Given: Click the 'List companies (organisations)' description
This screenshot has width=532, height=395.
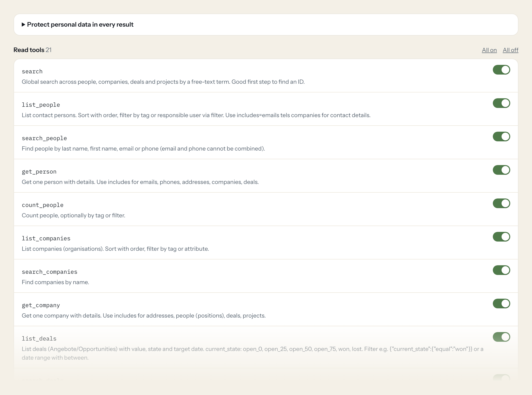Looking at the screenshot, I should click(x=115, y=249).
